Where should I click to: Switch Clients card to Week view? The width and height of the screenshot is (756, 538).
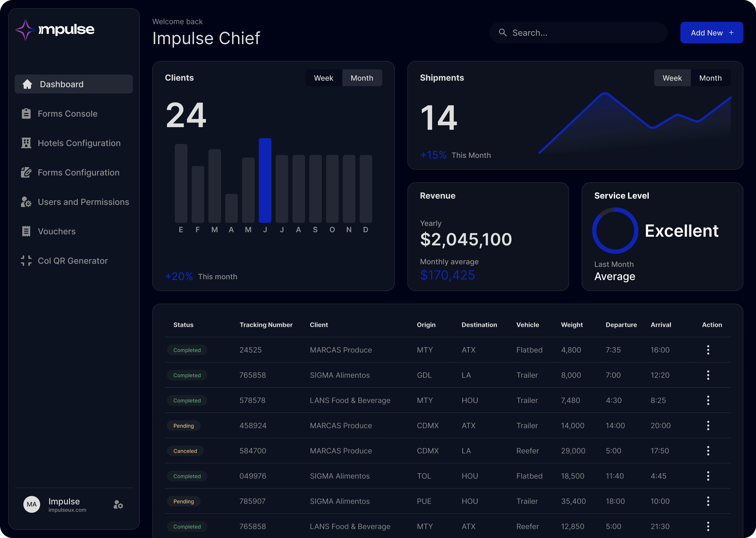pyautogui.click(x=323, y=78)
